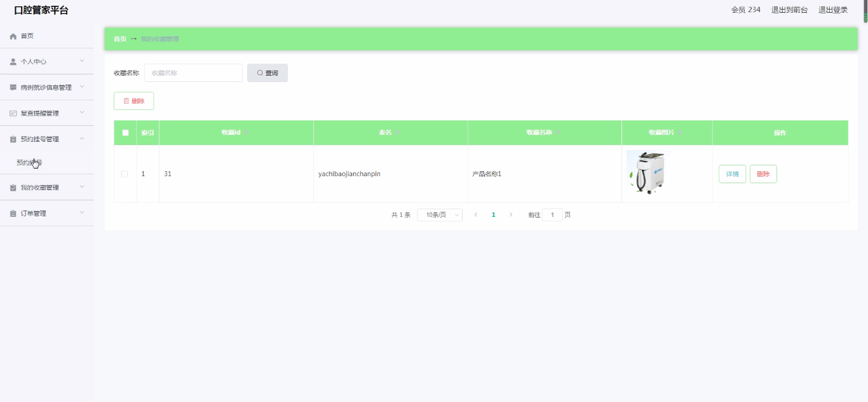Click 退出登录 in the top bar
Image resolution: width=868 pixels, height=402 pixels.
[x=832, y=10]
